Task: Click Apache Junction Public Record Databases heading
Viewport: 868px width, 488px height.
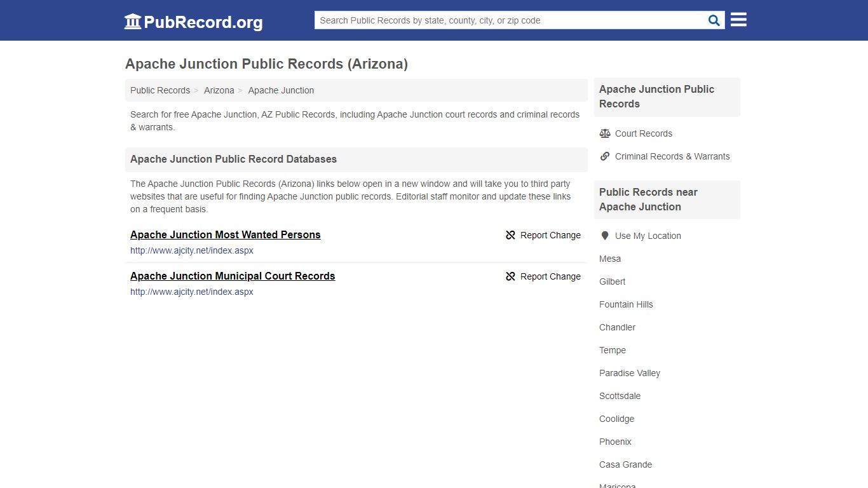Action: tap(234, 159)
